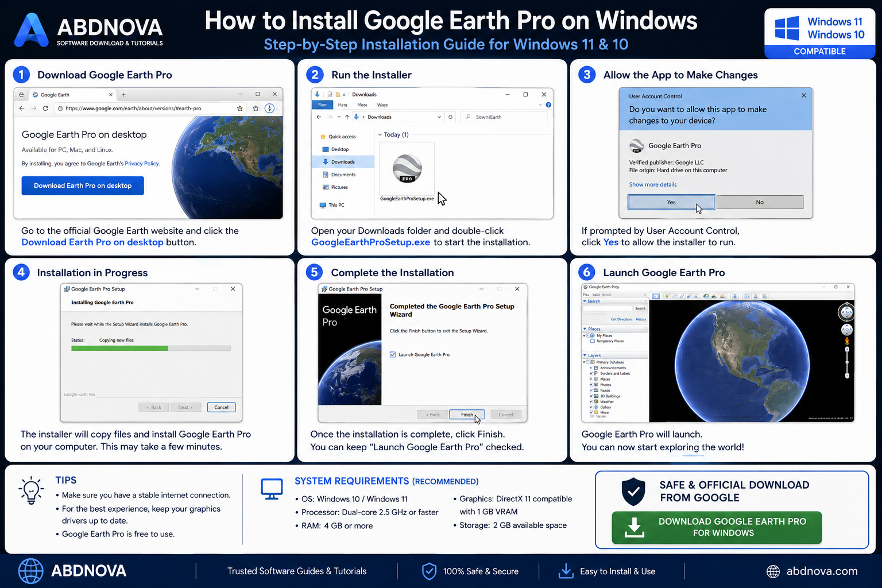Screen dimensions: 882x588
Task: Toggle Temporary Places checkbox
Action: point(593,341)
